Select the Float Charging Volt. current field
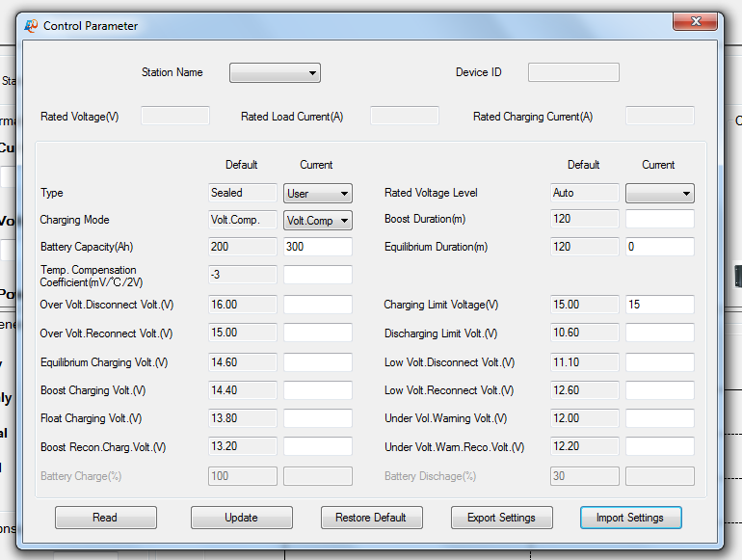This screenshot has height=560, width=742. 318,419
